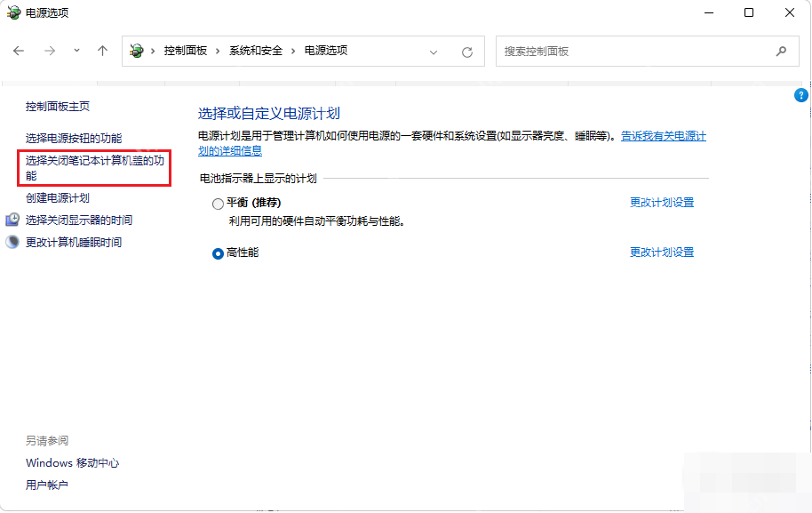Open 用户帐户 link
812x513 pixels.
pyautogui.click(x=46, y=485)
